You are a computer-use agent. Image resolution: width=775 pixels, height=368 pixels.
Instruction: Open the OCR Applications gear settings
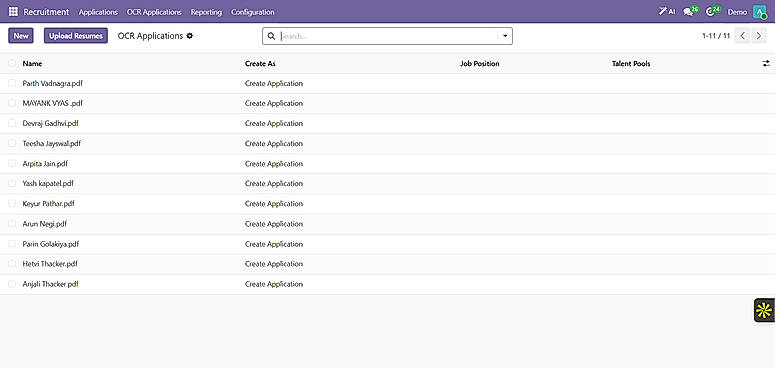(x=190, y=36)
